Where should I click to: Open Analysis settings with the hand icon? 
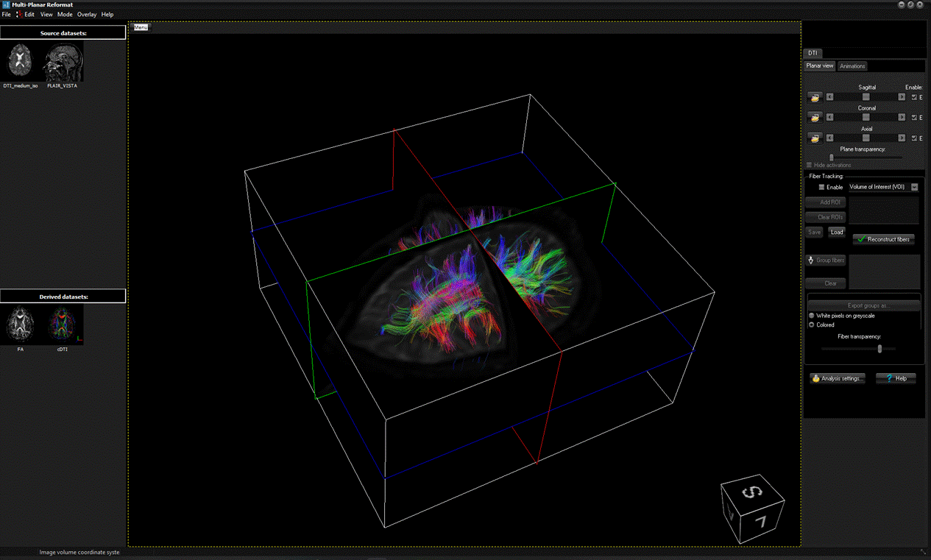tap(838, 378)
